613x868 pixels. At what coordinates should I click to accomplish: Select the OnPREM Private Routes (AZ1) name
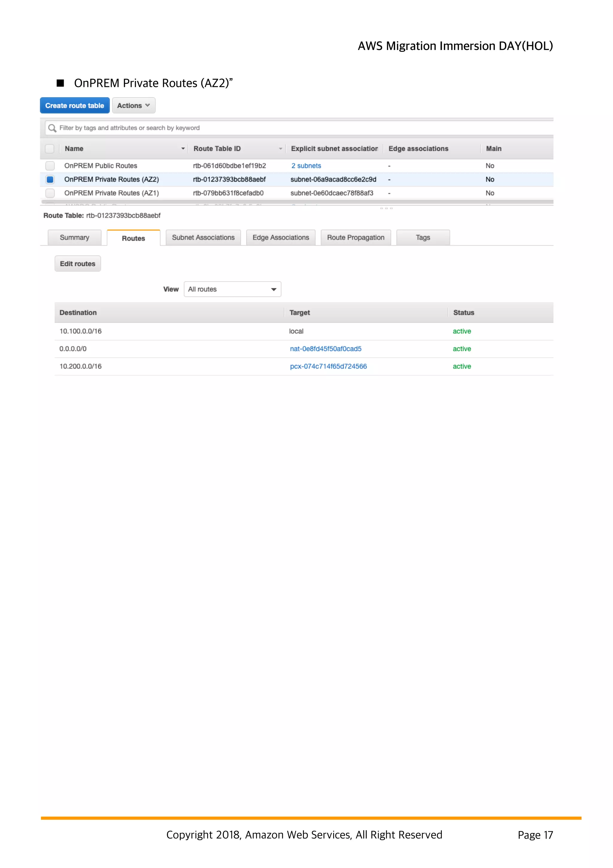click(x=111, y=193)
